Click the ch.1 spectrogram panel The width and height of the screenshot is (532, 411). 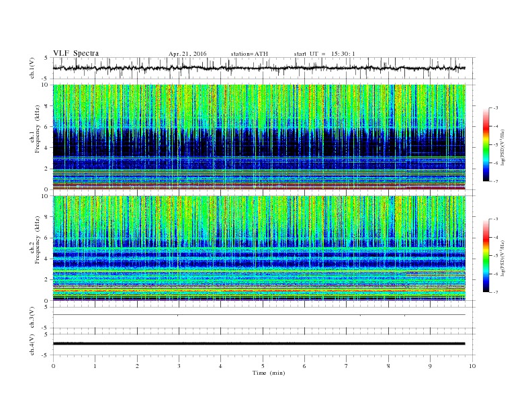[x=259, y=137]
